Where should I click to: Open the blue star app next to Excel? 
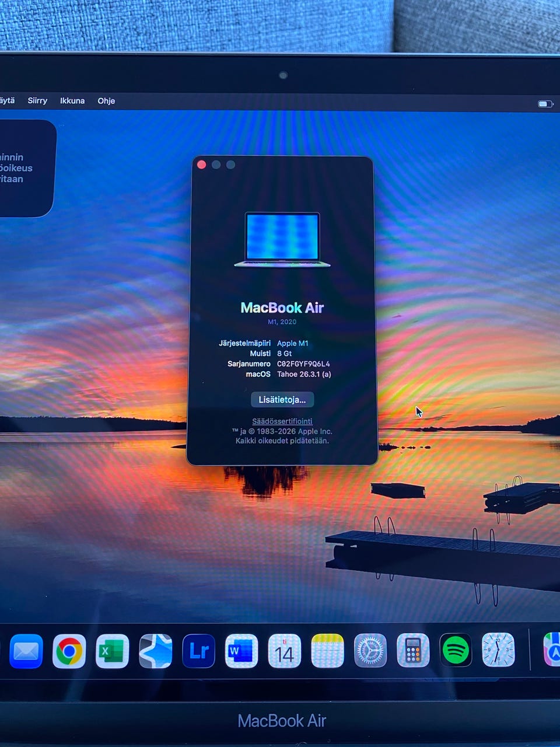point(156,651)
